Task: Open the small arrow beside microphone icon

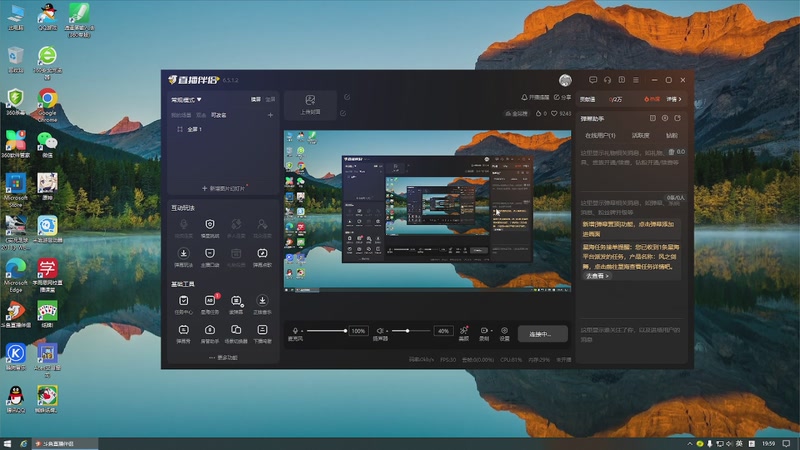Action: [302, 331]
